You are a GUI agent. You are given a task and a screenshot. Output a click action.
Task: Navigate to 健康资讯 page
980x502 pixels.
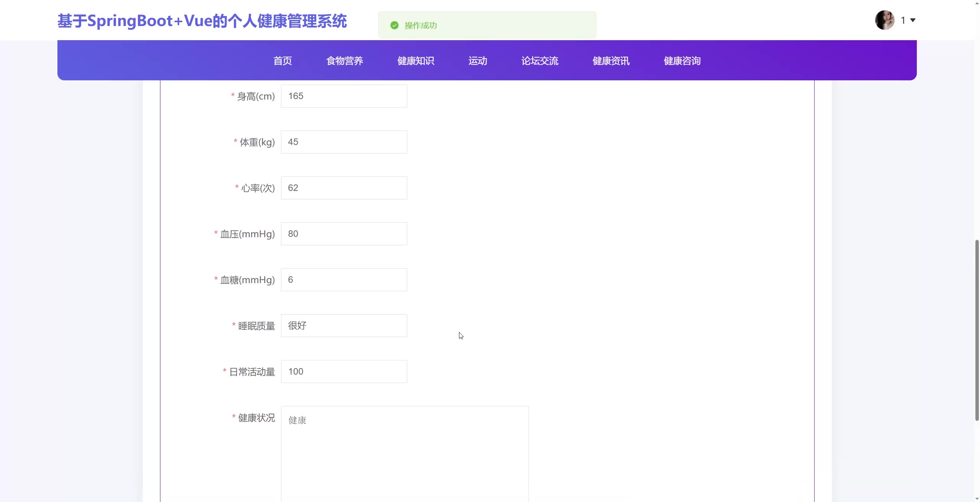pyautogui.click(x=611, y=61)
